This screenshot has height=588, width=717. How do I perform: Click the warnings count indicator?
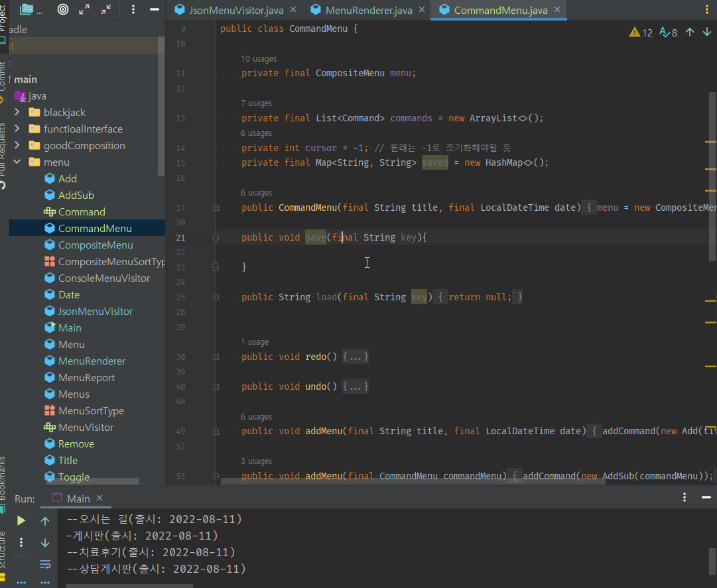[x=641, y=32]
